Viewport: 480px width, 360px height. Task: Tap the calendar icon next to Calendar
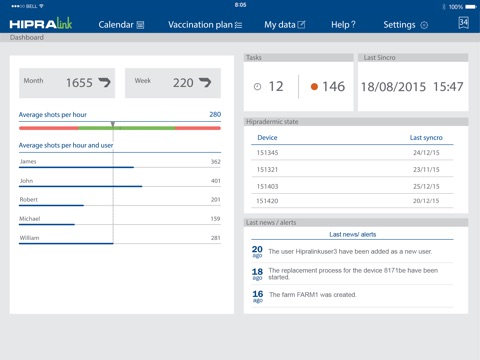(x=140, y=25)
